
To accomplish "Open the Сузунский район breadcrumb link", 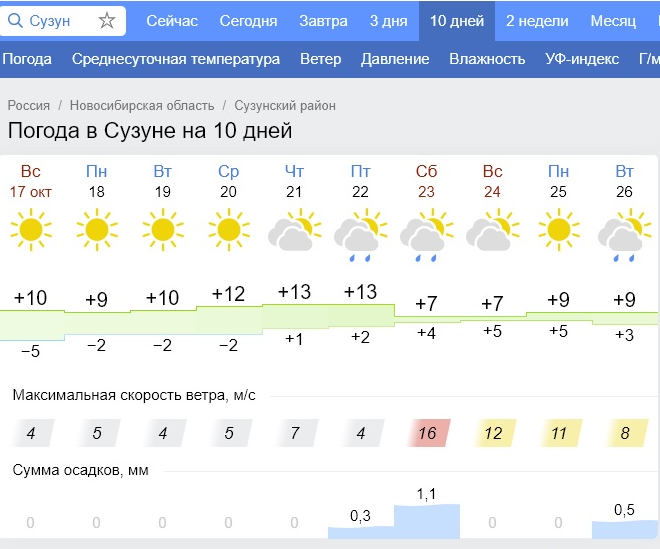I will pos(285,105).
